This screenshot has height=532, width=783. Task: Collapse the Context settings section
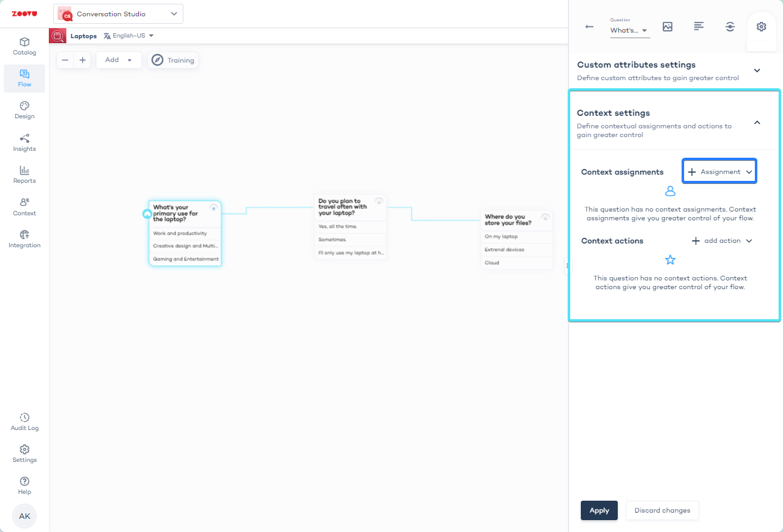pyautogui.click(x=757, y=123)
